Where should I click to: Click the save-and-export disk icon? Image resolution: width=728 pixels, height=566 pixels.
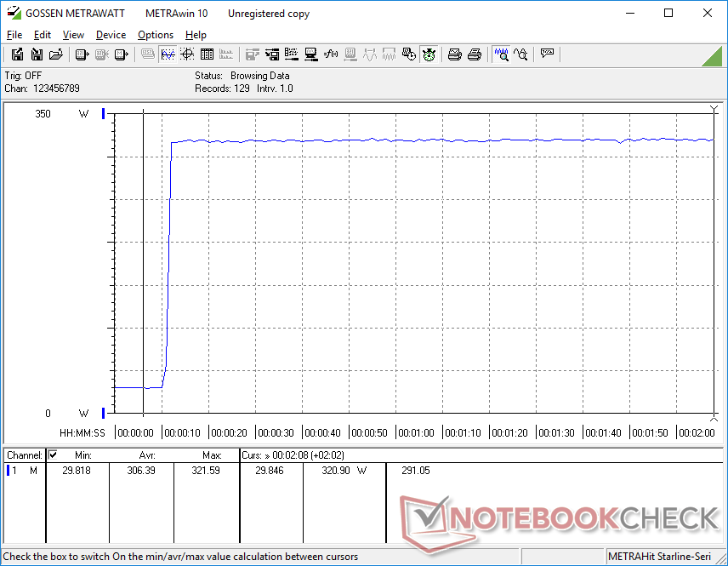click(x=17, y=54)
